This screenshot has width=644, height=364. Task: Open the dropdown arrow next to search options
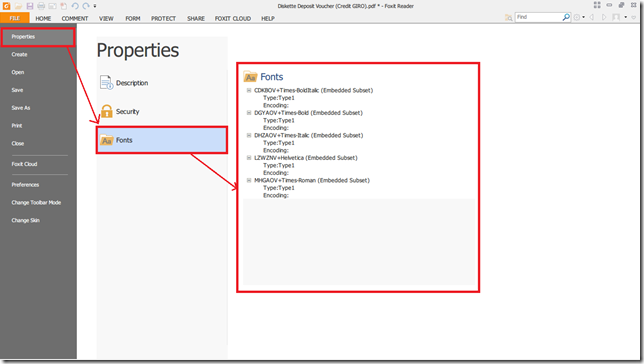click(584, 17)
